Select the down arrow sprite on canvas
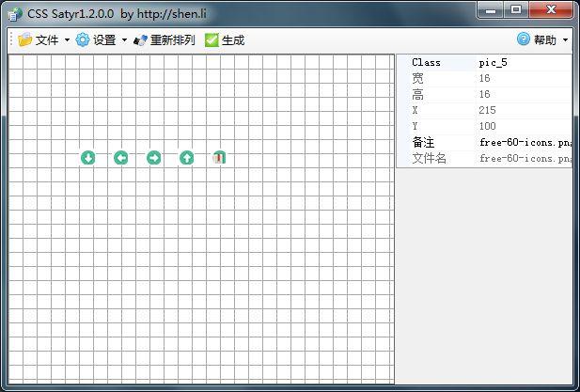 click(87, 157)
